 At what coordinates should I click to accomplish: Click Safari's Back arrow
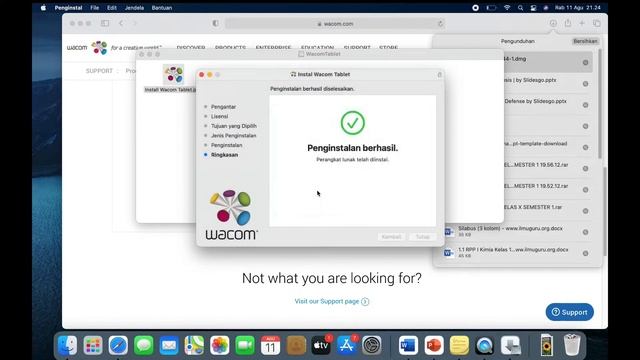click(121, 23)
